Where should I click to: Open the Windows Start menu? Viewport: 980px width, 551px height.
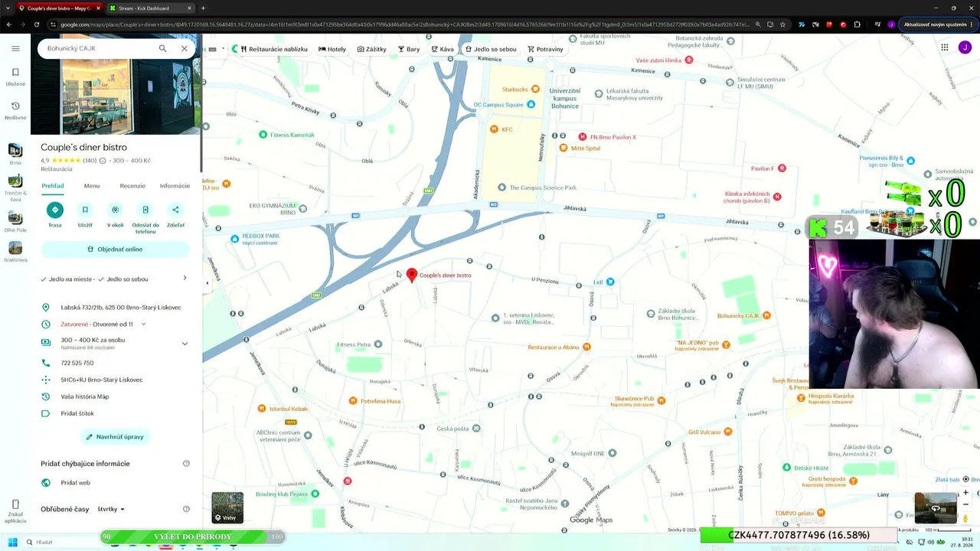tap(12, 542)
